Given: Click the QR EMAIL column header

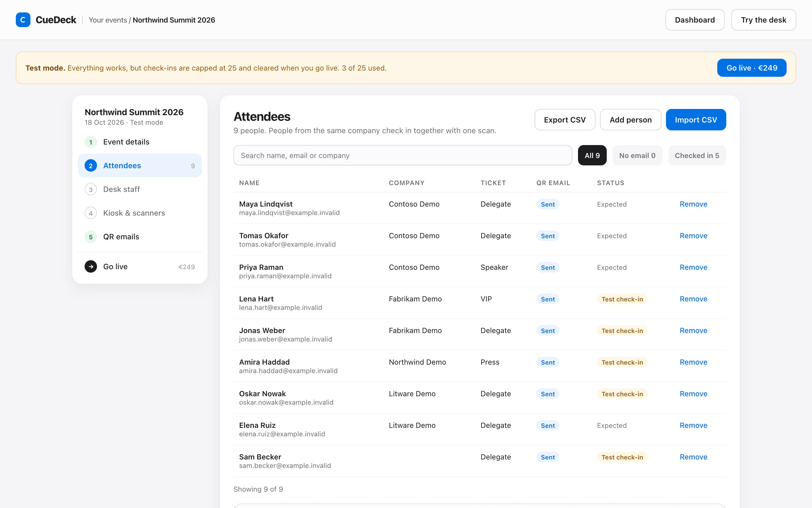Looking at the screenshot, I should [553, 183].
